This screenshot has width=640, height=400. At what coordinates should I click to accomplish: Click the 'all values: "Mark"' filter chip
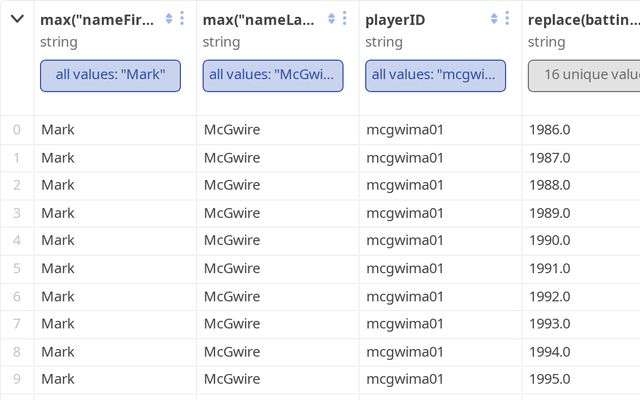coord(110,76)
